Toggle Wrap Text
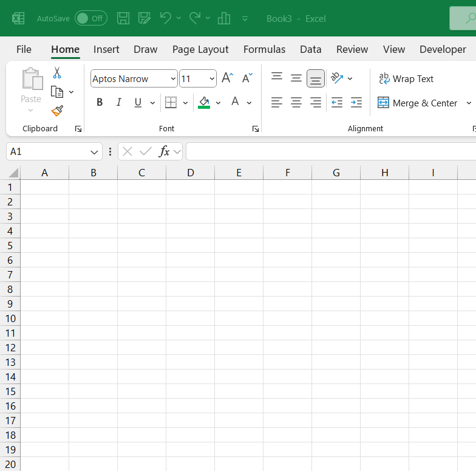Screen dimensions: 476x471 point(406,79)
